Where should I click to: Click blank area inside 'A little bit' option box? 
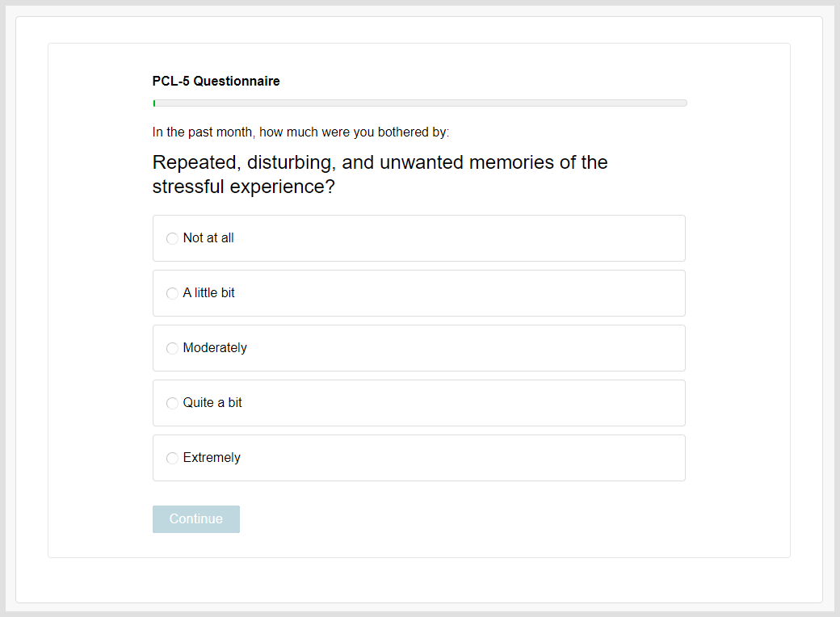(x=460, y=293)
